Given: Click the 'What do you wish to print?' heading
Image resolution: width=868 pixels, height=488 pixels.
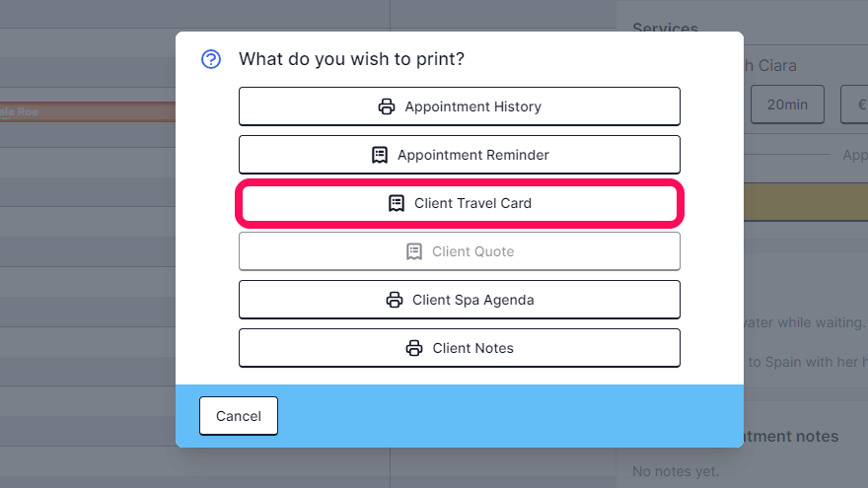Looking at the screenshot, I should point(351,58).
